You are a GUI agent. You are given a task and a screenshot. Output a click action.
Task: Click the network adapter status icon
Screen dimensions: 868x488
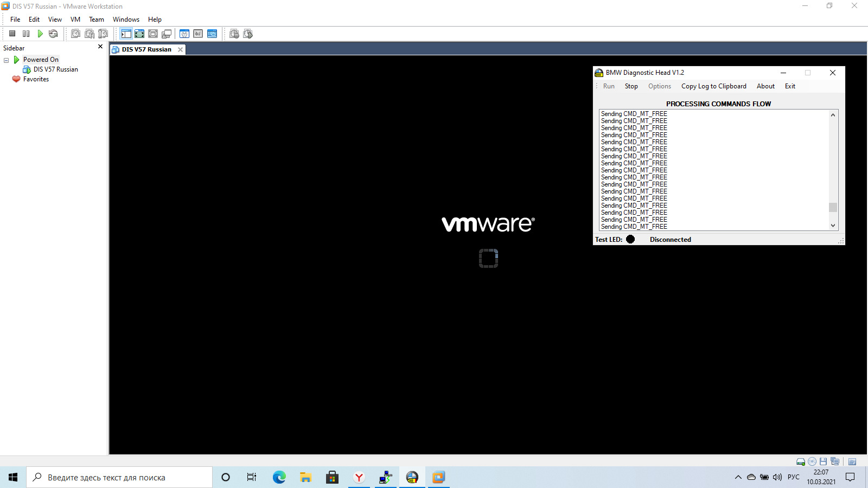[835, 462]
